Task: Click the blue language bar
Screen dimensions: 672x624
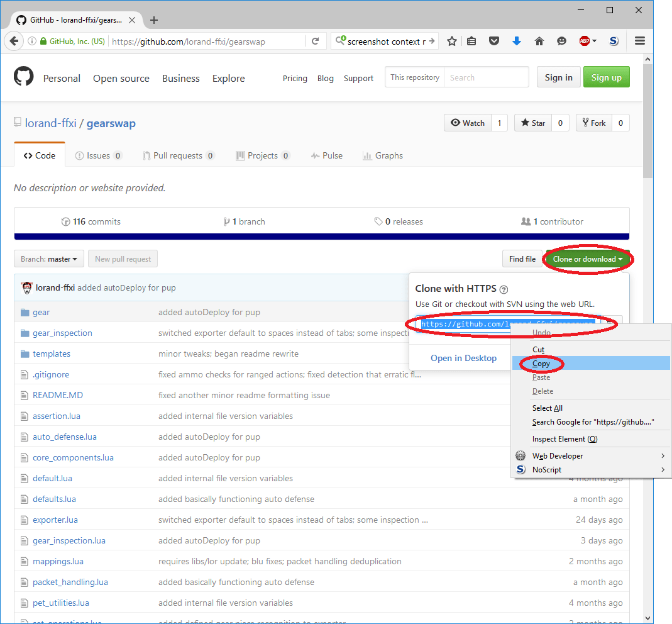Action: coord(321,237)
